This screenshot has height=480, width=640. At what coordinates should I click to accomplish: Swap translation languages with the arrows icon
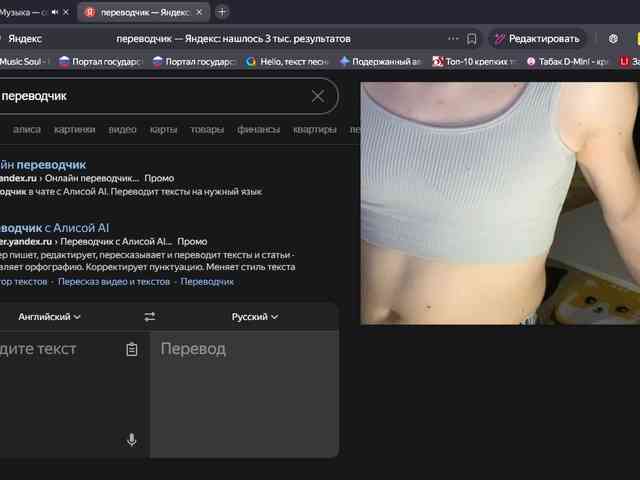pyautogui.click(x=150, y=317)
